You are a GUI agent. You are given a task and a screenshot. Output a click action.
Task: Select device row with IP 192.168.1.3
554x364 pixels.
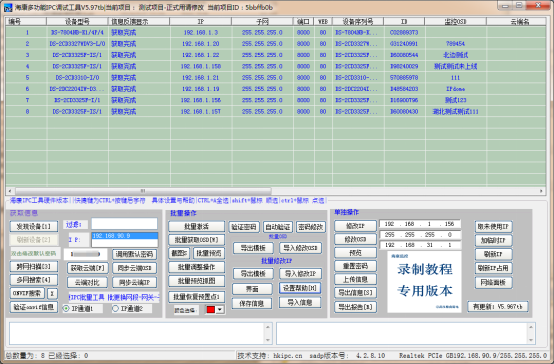276,33
